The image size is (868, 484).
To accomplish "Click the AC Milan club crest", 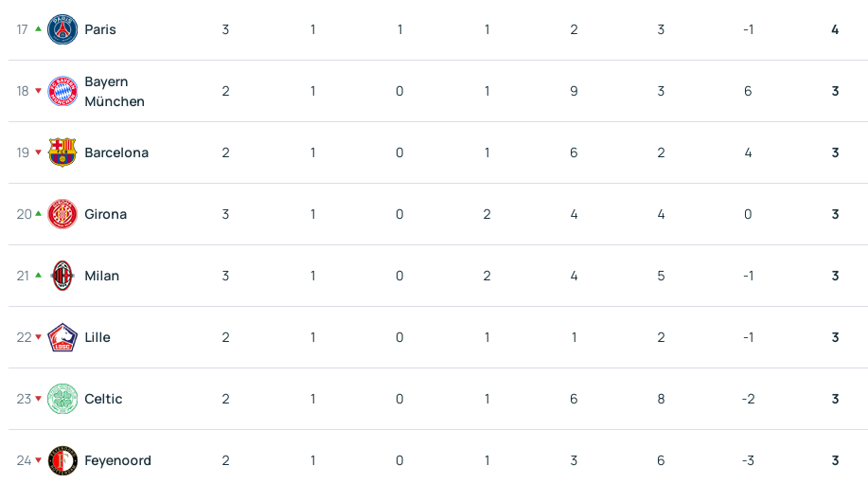I will coord(62,276).
